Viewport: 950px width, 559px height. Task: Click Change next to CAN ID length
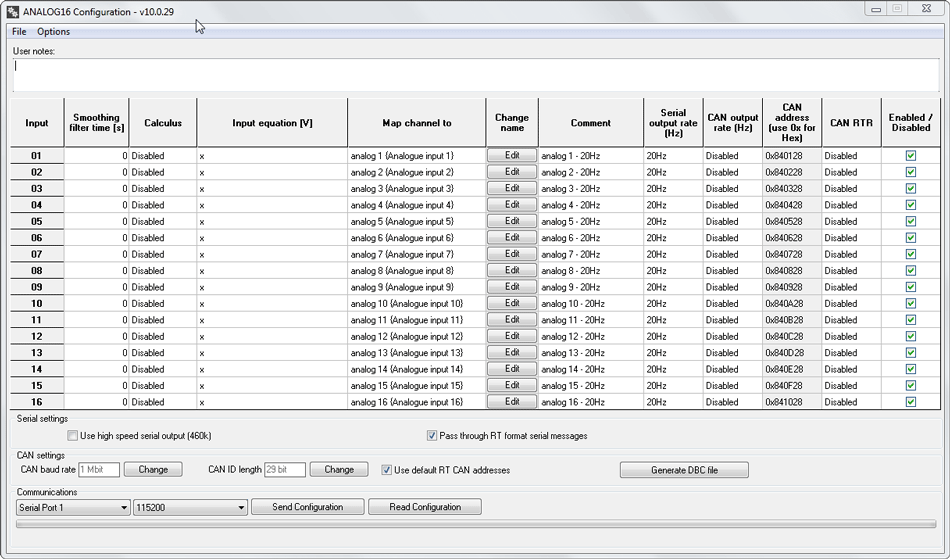click(x=339, y=470)
